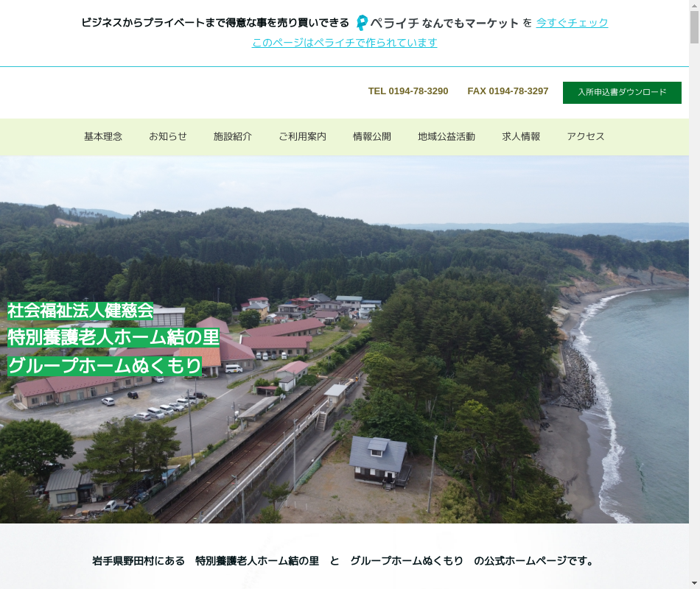Click the 入所申込書ダウンロード button
Image resolution: width=700 pixels, height=589 pixels.
click(622, 92)
